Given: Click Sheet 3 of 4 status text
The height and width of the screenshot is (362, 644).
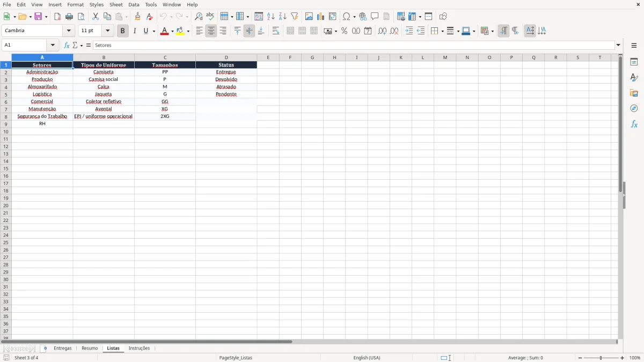Looking at the screenshot, I should tap(26, 358).
